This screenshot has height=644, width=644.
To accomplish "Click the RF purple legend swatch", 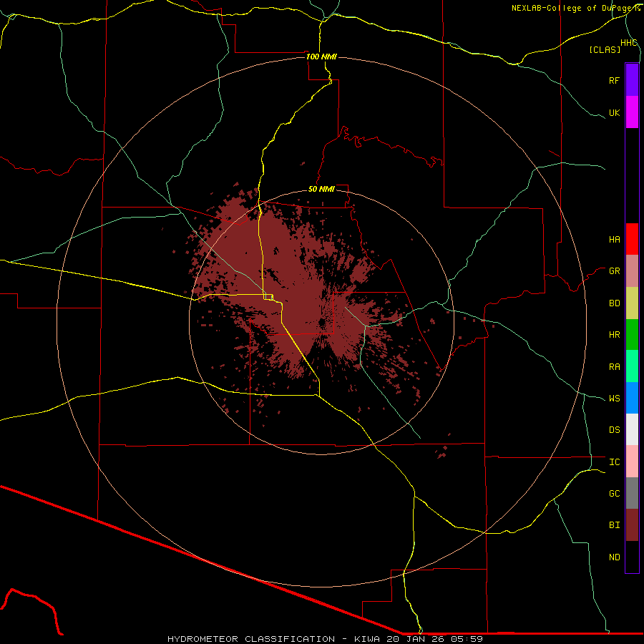I will [x=632, y=80].
